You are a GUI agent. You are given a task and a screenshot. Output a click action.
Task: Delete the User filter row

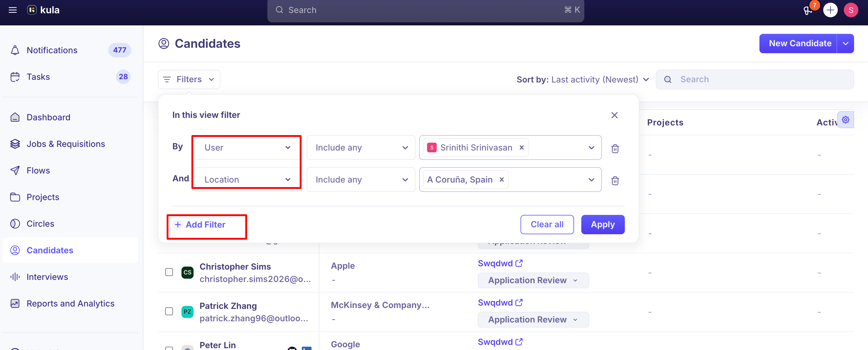tap(615, 148)
